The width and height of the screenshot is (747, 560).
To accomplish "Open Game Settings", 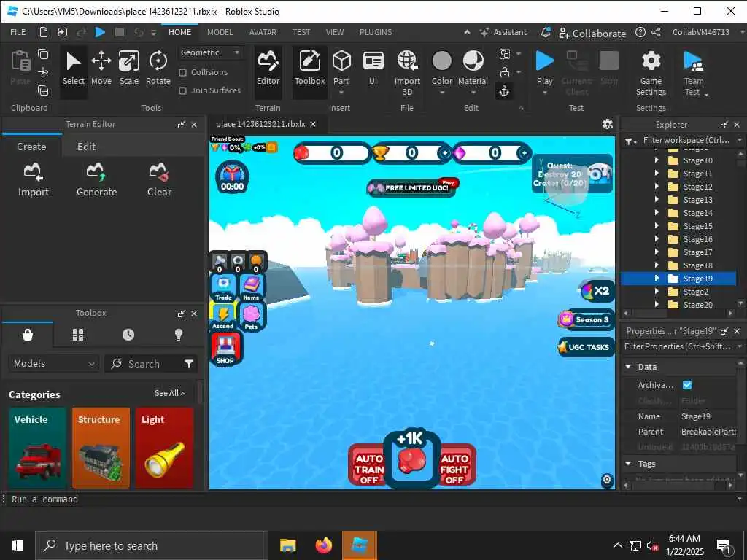I will 651,74.
